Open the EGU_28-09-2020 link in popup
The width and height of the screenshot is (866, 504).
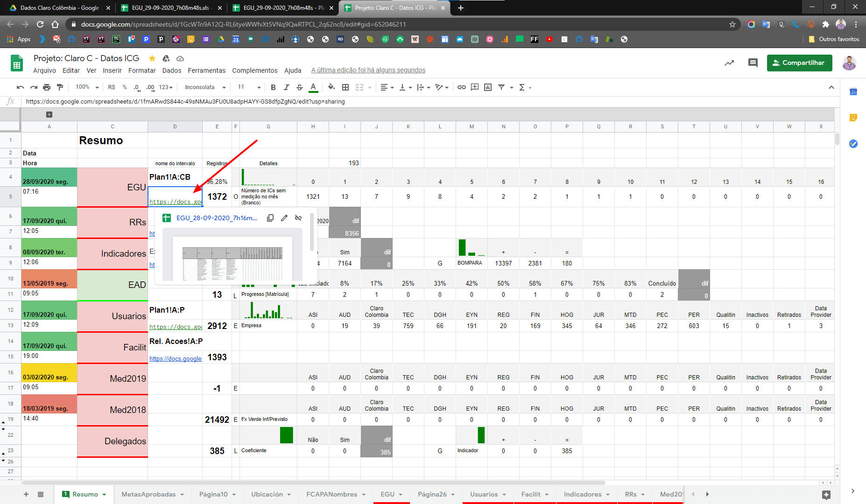coord(217,218)
